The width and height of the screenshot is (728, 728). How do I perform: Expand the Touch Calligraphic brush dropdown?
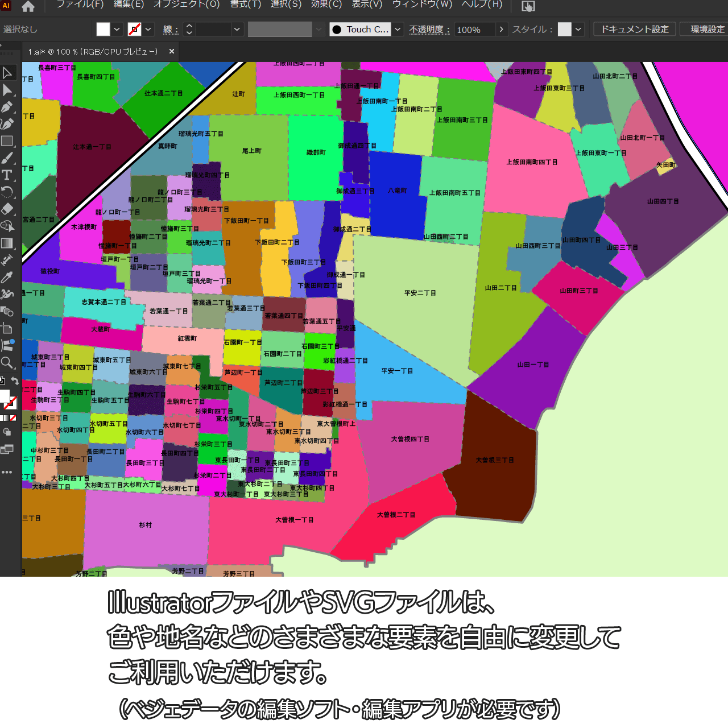point(398,29)
